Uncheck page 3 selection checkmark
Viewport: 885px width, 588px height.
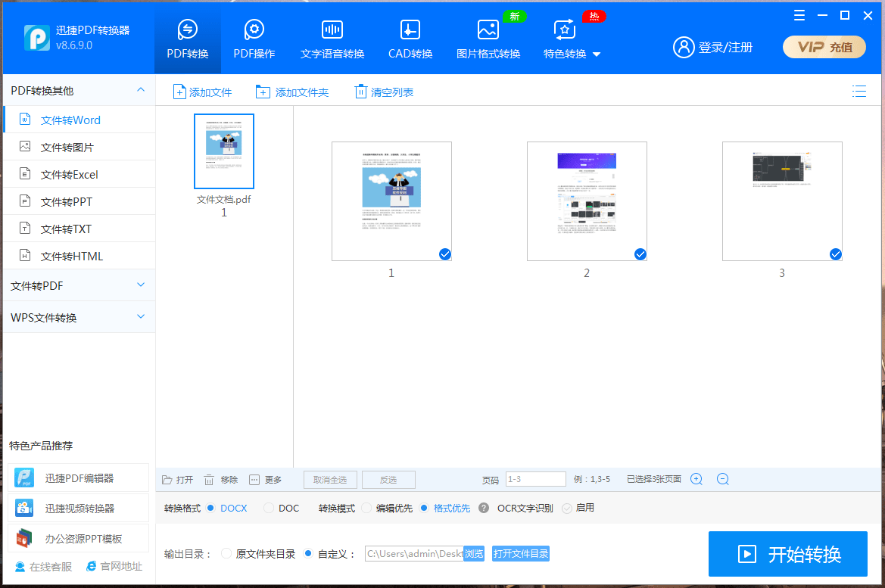click(x=835, y=254)
